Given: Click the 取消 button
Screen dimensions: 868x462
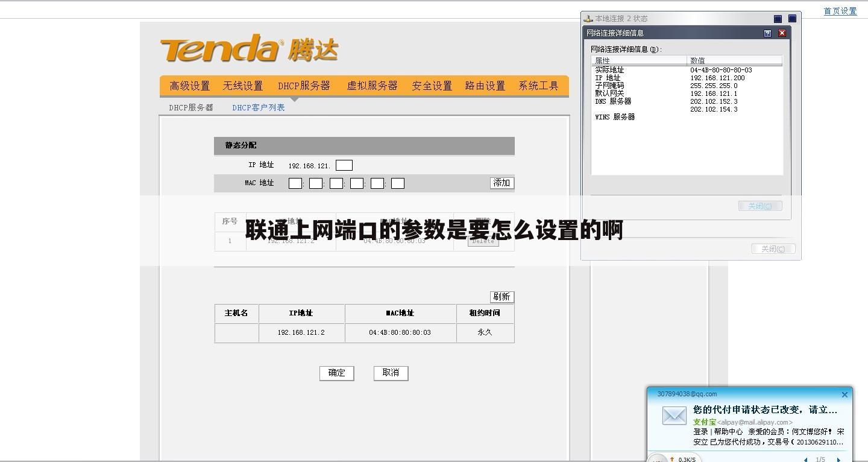Looking at the screenshot, I should (391, 373).
